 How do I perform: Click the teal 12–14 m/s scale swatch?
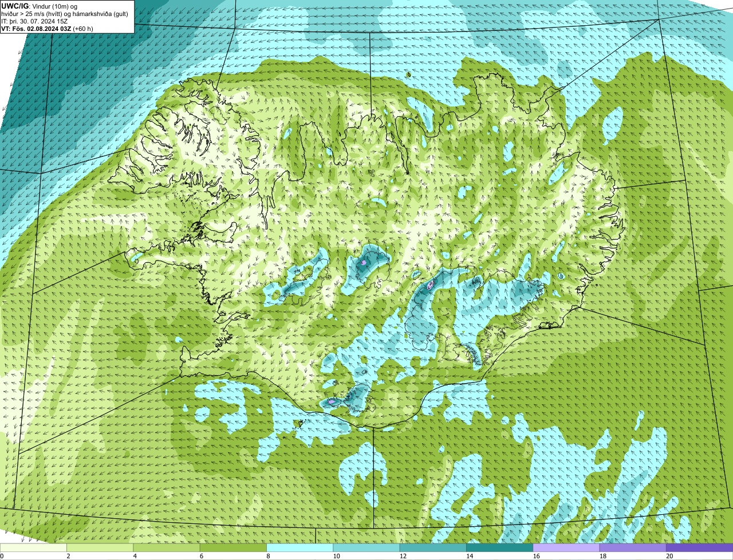coord(433,548)
